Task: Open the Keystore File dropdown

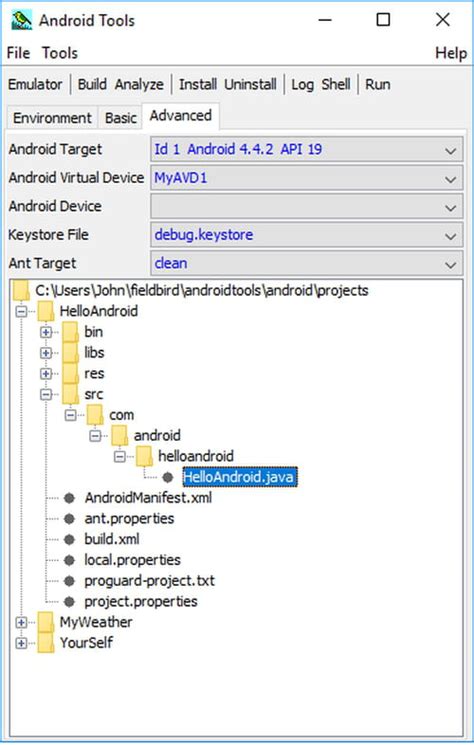Action: [306, 235]
